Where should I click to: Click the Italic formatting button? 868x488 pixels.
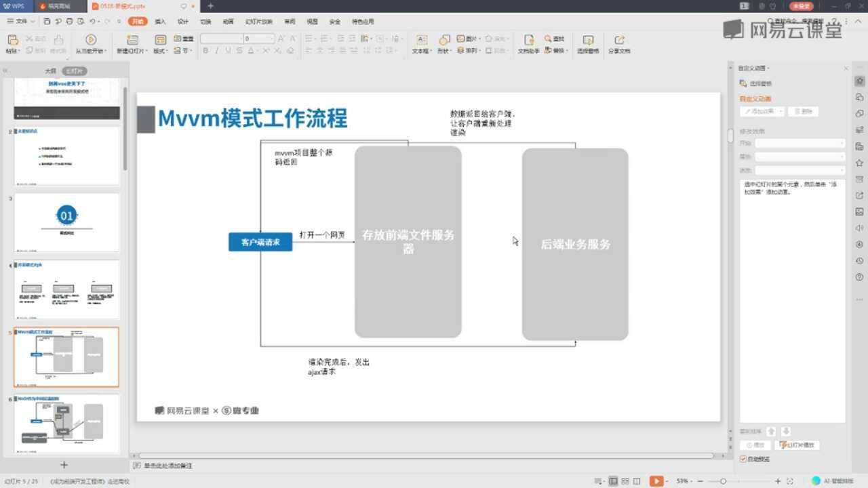coord(217,51)
